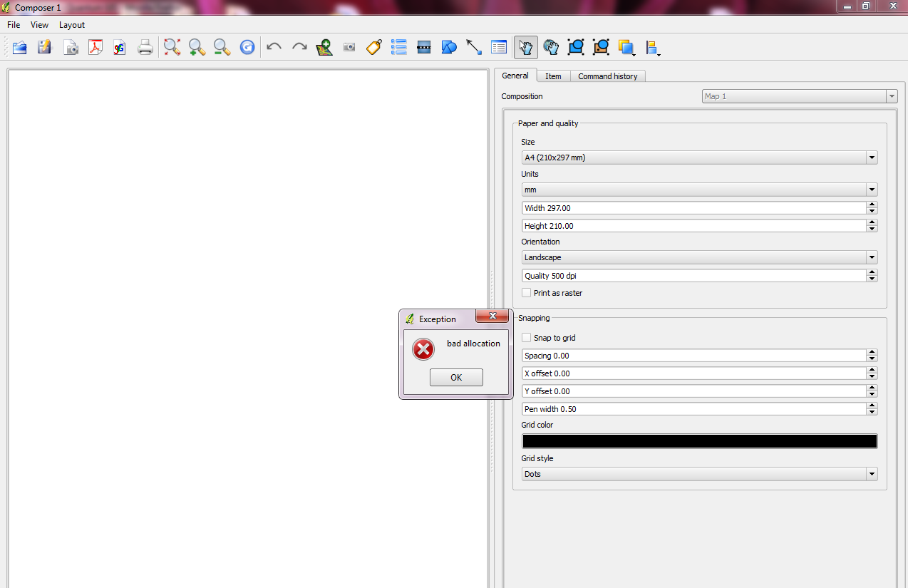Screen dimensions: 908x588
Task: Click the Print icon in toolbar
Action: coord(145,48)
